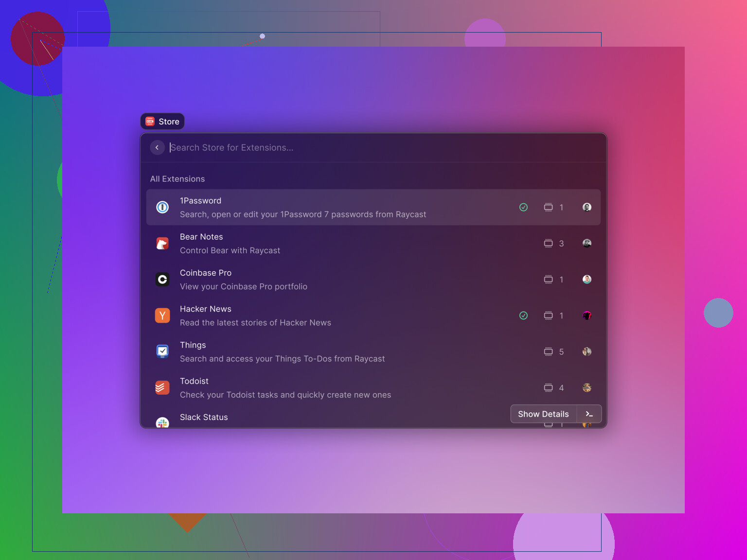Click the Todoist red icon
This screenshot has width=747, height=560.
tap(162, 387)
